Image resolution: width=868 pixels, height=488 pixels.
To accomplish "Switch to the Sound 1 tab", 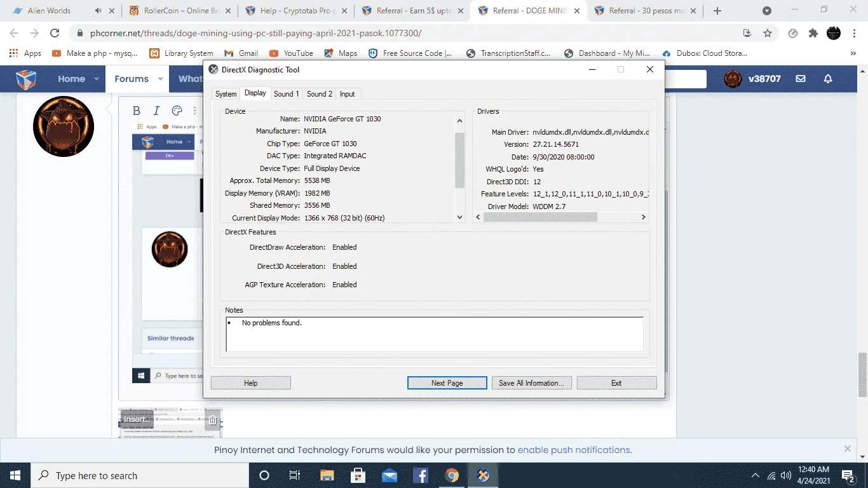I will point(287,94).
